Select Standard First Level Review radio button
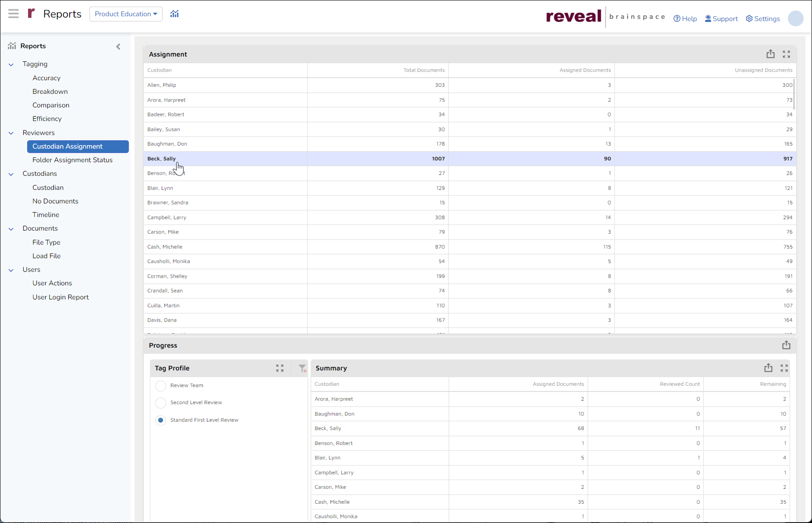The height and width of the screenshot is (523, 812). tap(161, 420)
